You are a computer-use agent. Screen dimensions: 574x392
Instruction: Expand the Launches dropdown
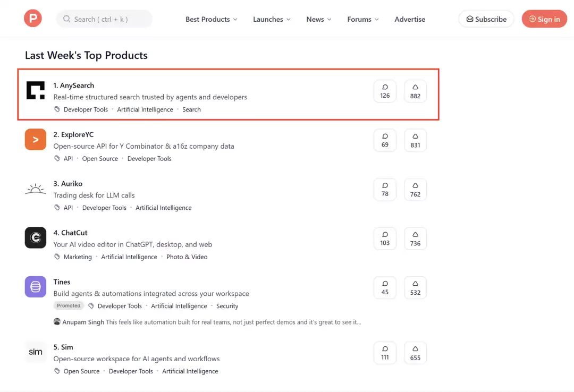[272, 19]
